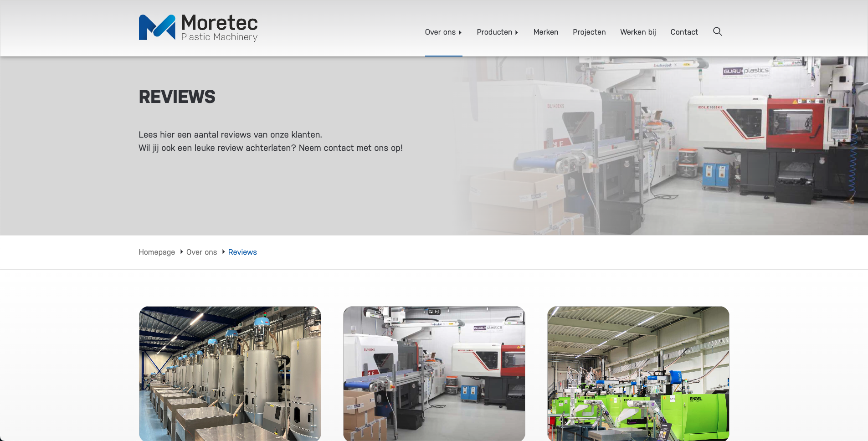Return to Homepage via the breadcrumb

157,252
